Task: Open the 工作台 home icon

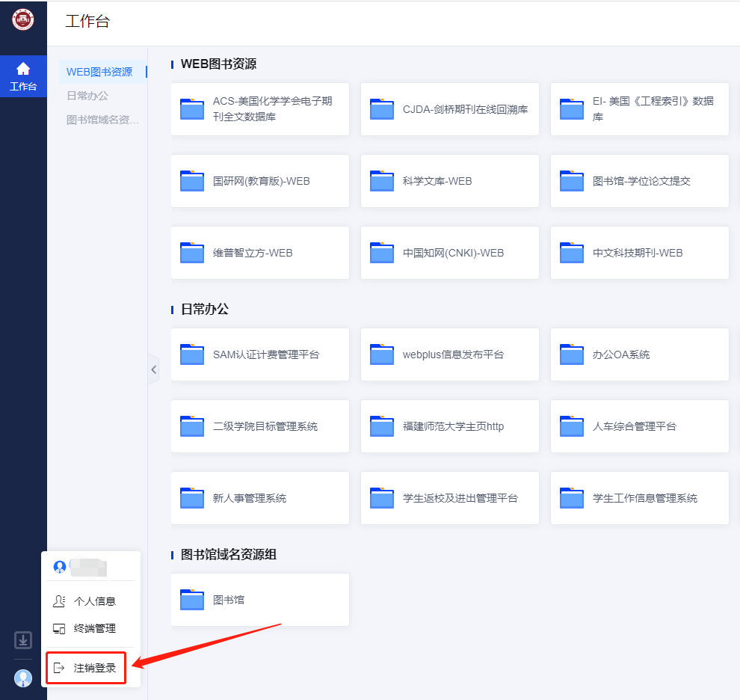Action: pyautogui.click(x=23, y=76)
